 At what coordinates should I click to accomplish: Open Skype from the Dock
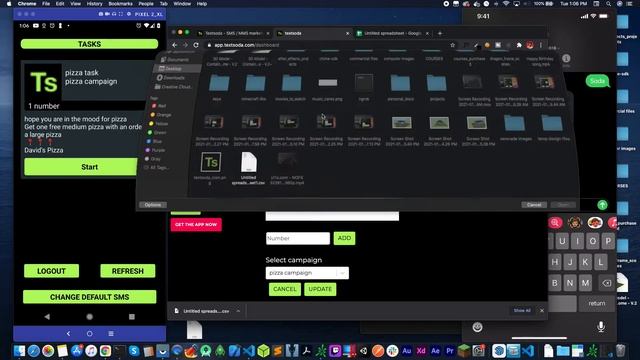pos(134,351)
